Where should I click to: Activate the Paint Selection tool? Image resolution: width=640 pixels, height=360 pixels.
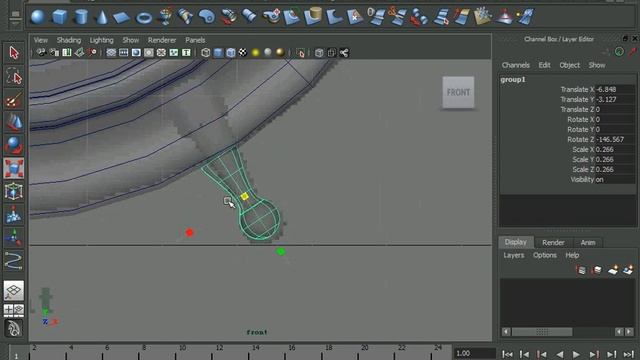(x=14, y=100)
